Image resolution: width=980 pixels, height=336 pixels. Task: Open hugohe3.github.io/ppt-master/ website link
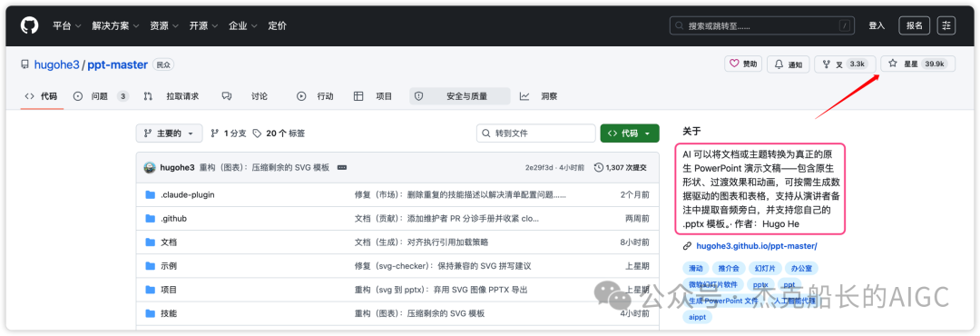coord(756,246)
